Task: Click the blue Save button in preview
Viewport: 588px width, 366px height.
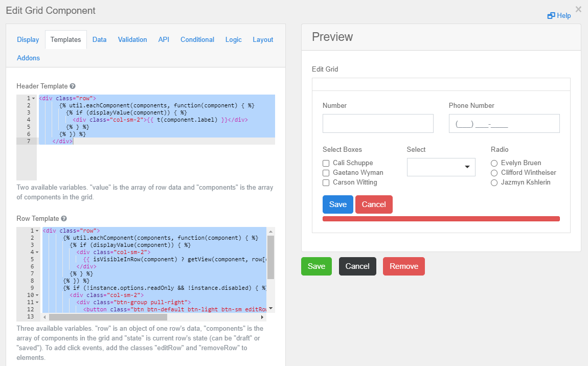Action: (x=338, y=204)
